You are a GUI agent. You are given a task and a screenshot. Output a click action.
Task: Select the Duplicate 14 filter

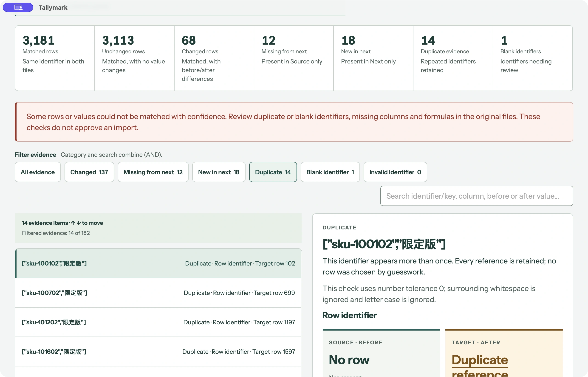[x=273, y=172]
